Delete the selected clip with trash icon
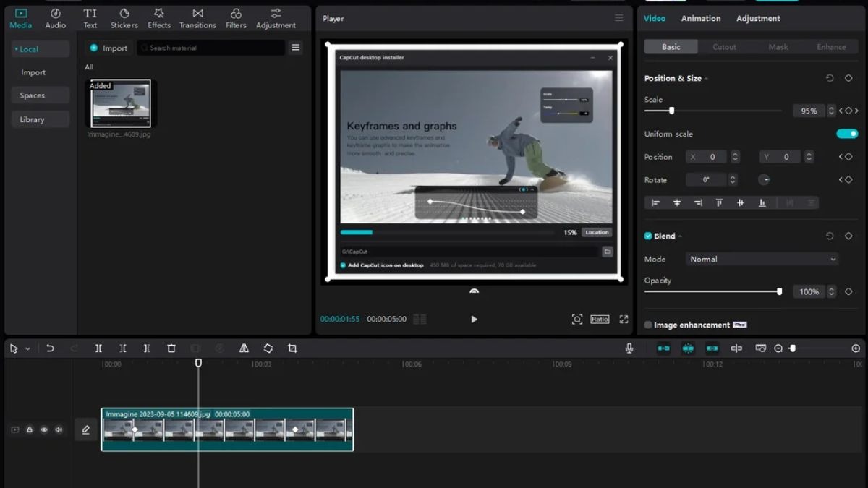 [x=171, y=348]
